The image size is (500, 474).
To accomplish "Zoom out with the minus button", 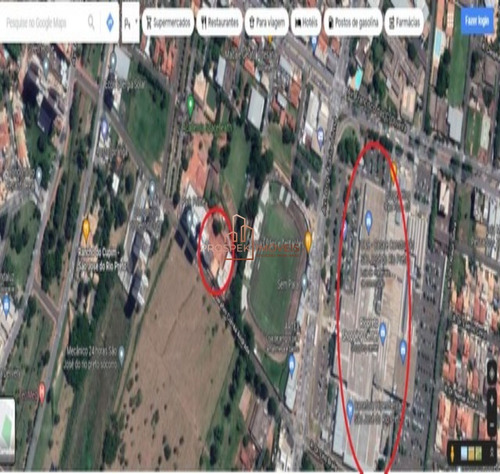I will coord(492,425).
